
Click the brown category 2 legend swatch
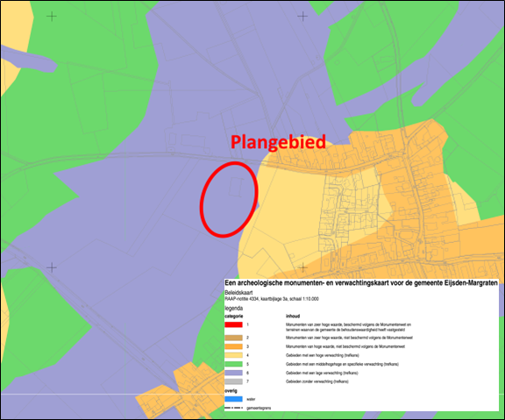click(233, 338)
